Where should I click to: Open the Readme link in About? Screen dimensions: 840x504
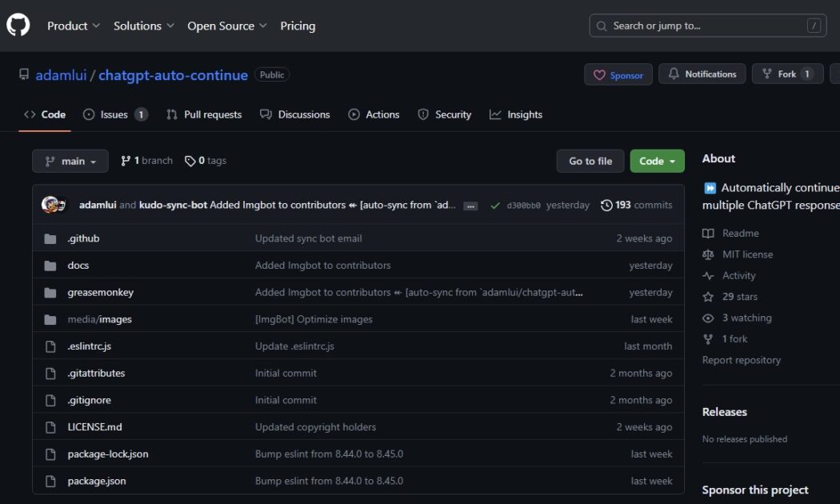tap(730, 233)
